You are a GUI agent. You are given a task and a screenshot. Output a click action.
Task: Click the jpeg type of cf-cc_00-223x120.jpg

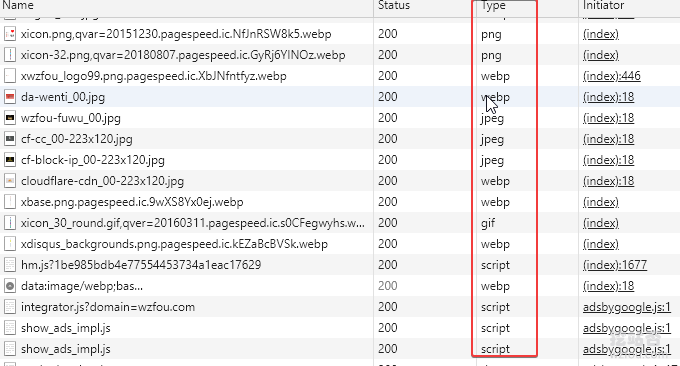tap(492, 139)
